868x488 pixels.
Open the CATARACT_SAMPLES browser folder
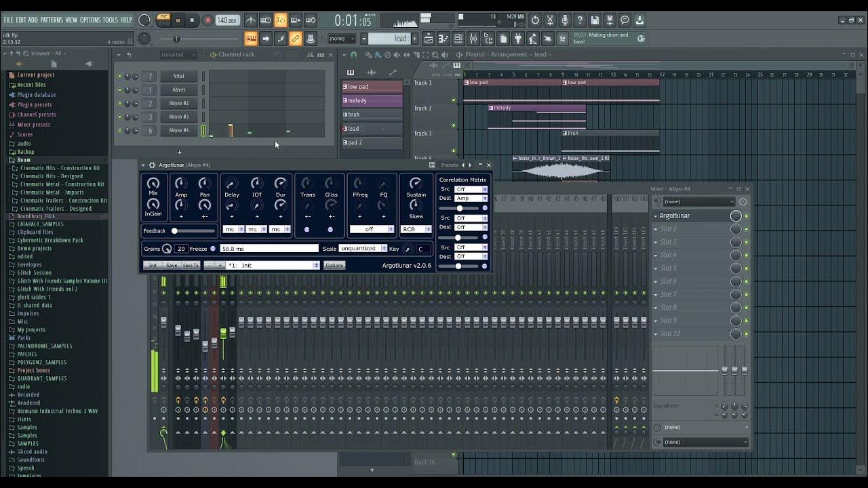40,224
